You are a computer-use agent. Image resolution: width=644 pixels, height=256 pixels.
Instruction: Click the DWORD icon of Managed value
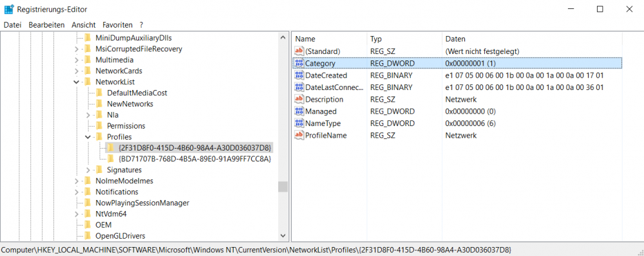[x=299, y=111]
